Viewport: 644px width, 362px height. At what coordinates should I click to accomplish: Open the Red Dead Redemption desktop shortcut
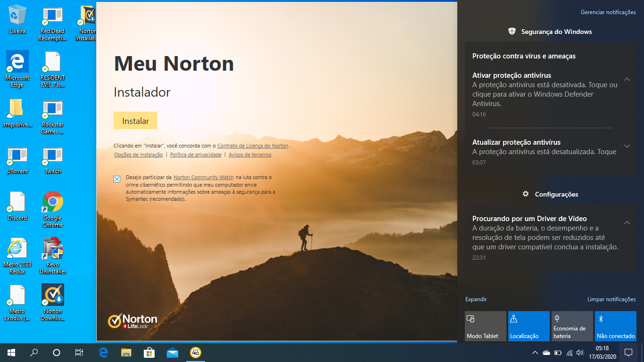(52, 24)
